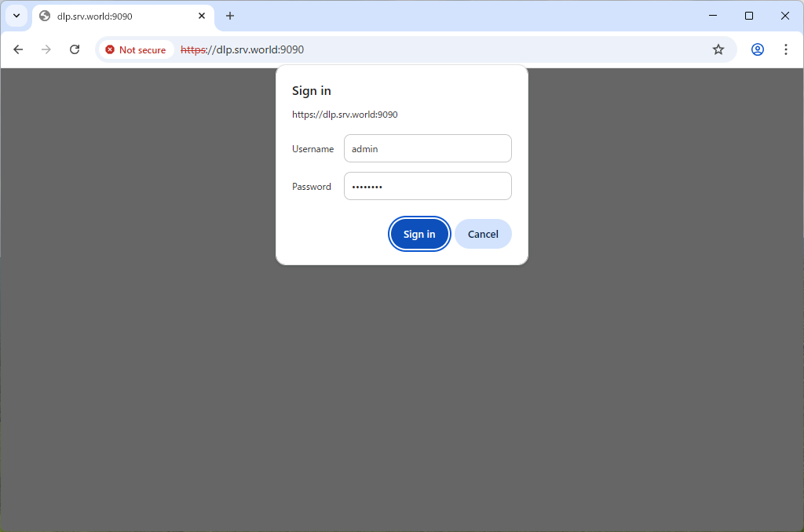The height and width of the screenshot is (532, 804).
Task: Focus the Username field containing admin
Action: click(x=428, y=148)
